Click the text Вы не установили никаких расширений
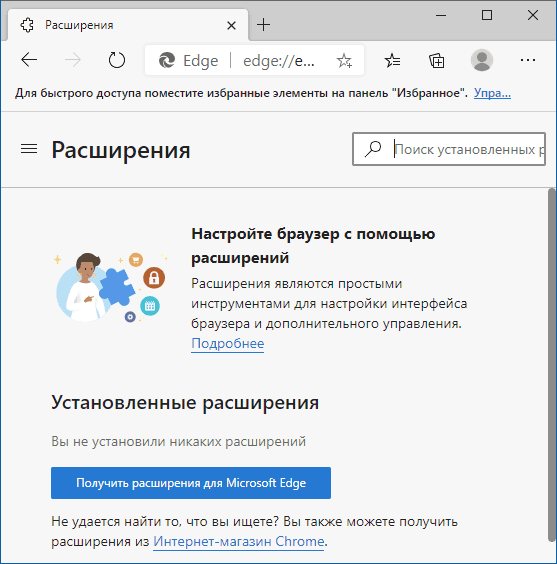This screenshot has width=557, height=564. pos(178,441)
